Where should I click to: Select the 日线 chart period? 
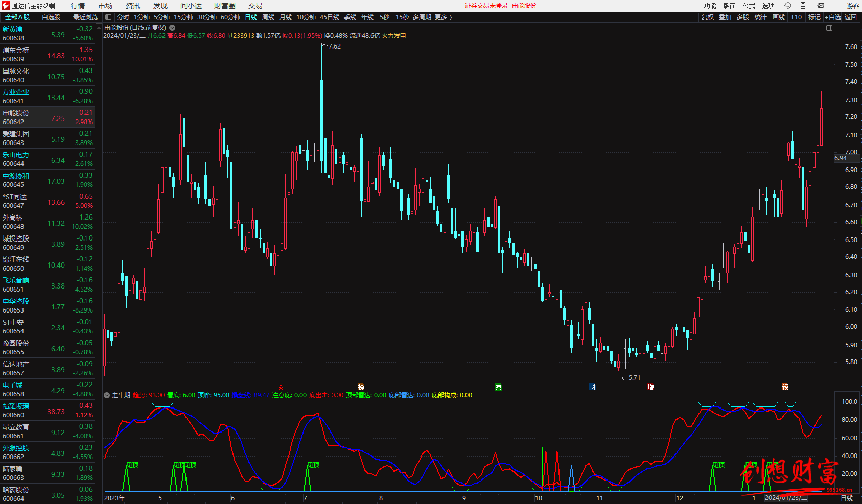pos(251,17)
